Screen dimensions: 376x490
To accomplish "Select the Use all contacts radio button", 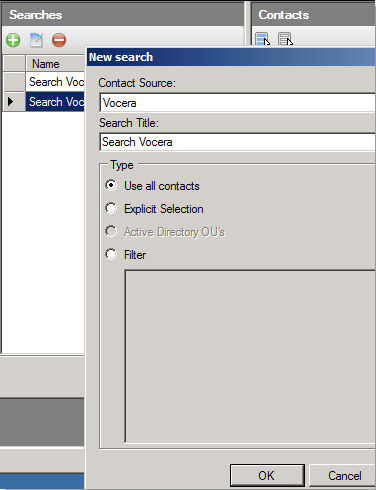I will [x=111, y=185].
